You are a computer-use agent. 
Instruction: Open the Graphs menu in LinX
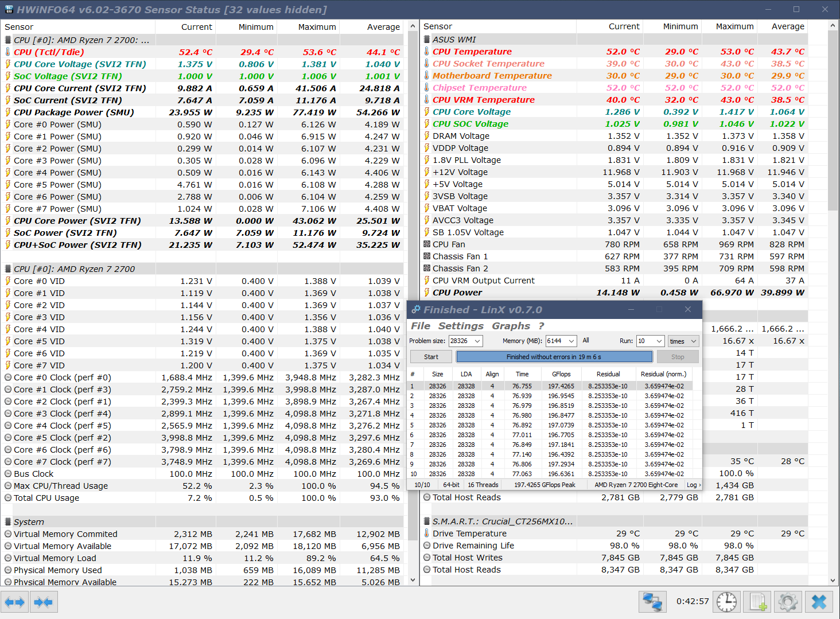tap(511, 326)
